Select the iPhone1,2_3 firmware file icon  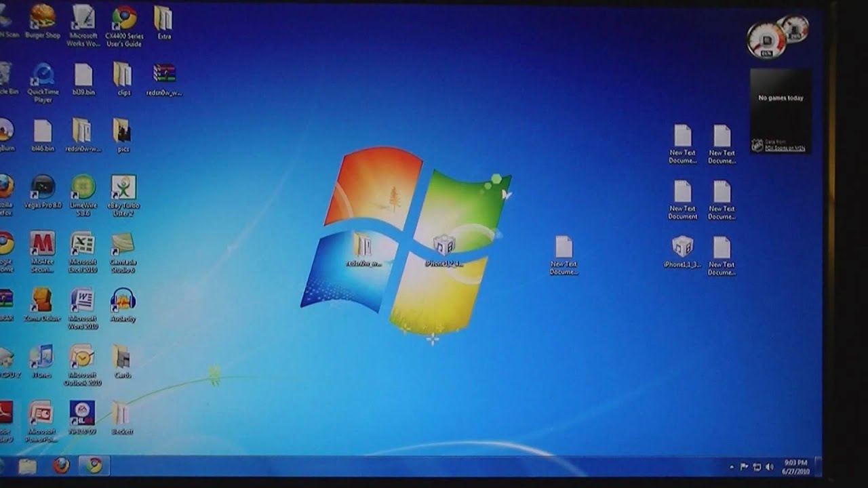443,249
